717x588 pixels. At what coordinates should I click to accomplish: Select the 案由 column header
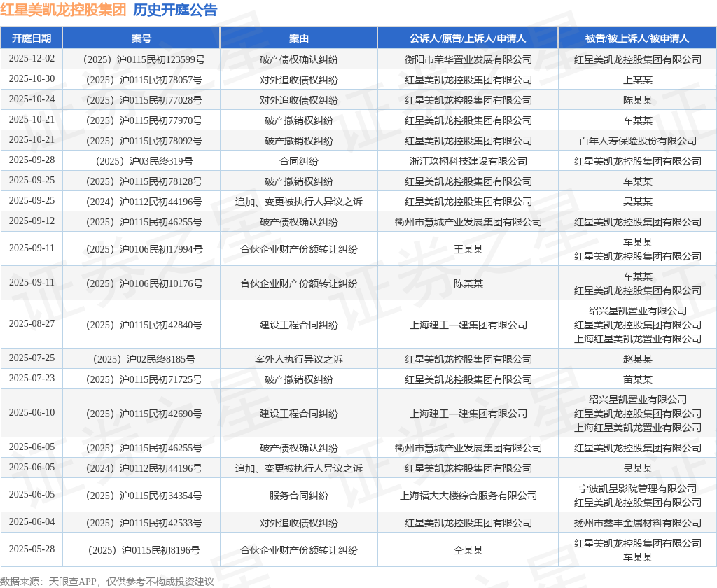(x=298, y=38)
